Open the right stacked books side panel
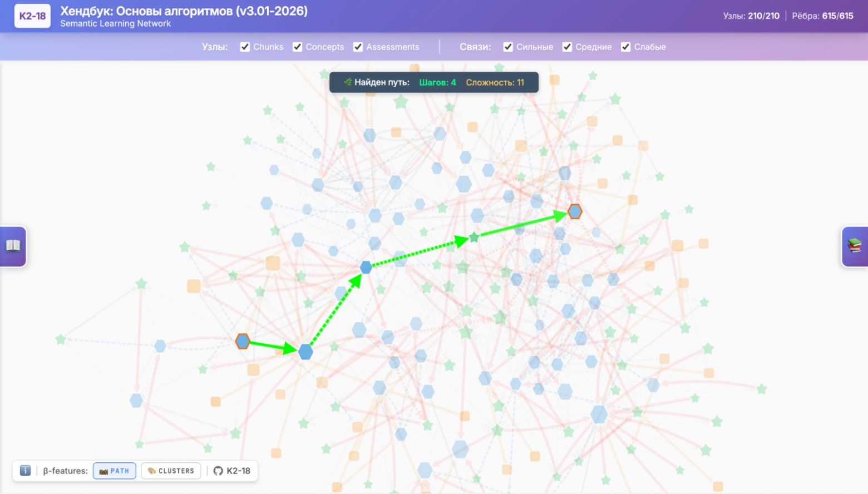This screenshot has height=494, width=868. 855,246
